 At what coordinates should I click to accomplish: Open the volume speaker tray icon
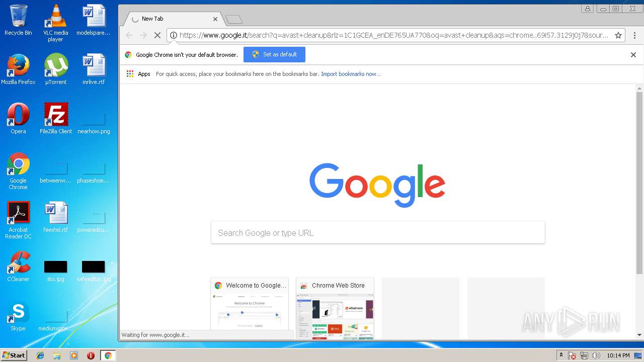pos(596,355)
